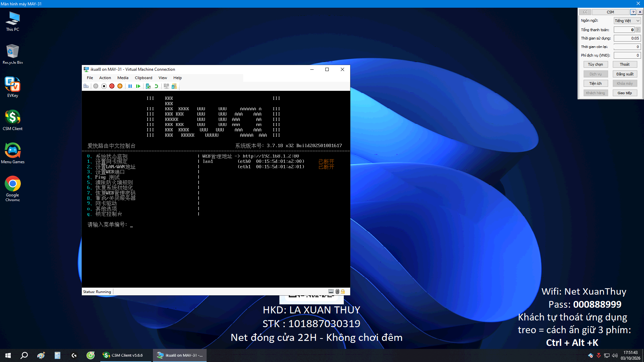
Task: Click the red Shut Down VM icon
Action: [x=112, y=86]
